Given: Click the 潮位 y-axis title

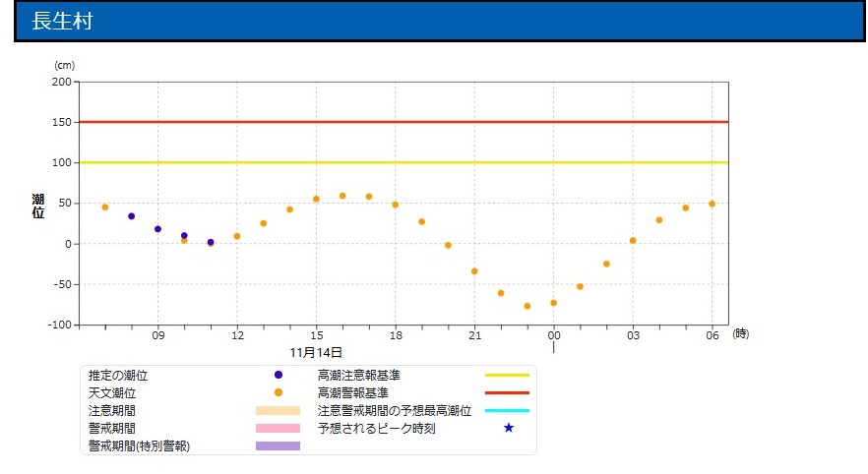Looking at the screenshot, I should [x=37, y=207].
